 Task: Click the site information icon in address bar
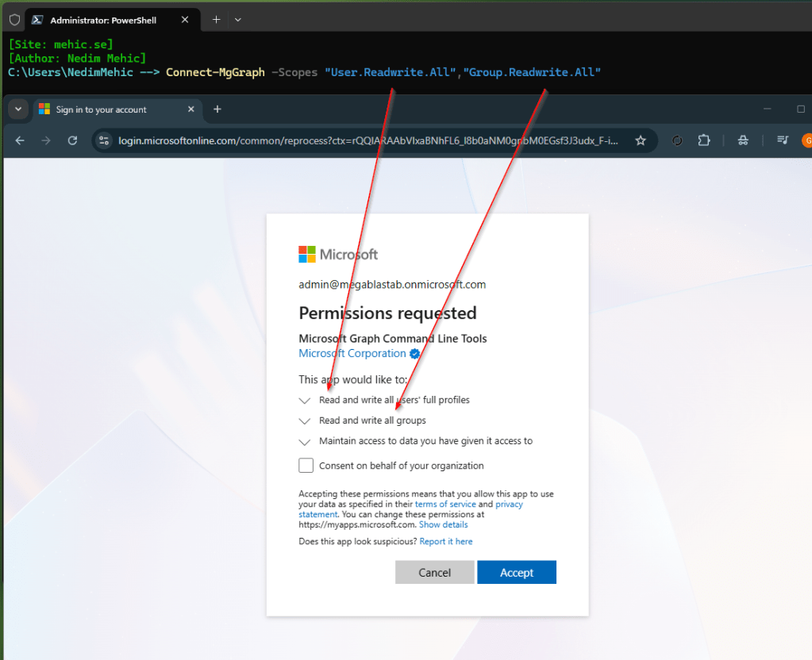[x=104, y=140]
